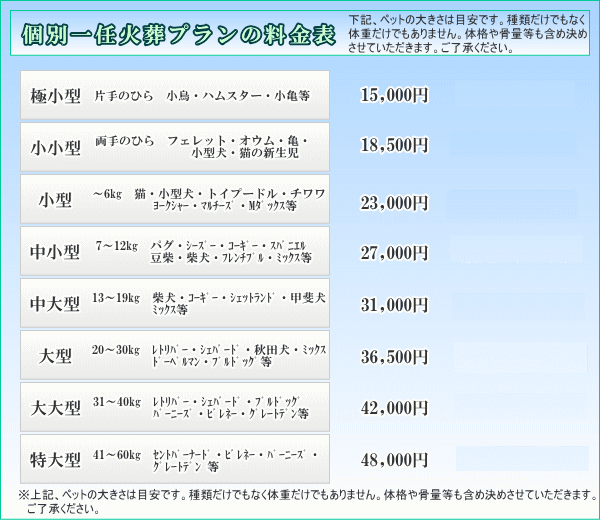Click the 大型 size label
The image size is (600, 520).
click(x=55, y=356)
